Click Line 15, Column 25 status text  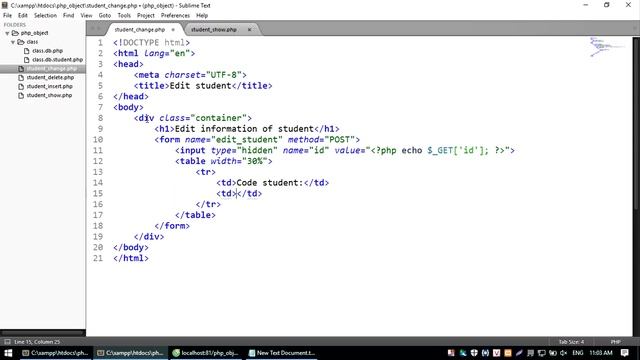coord(37,342)
